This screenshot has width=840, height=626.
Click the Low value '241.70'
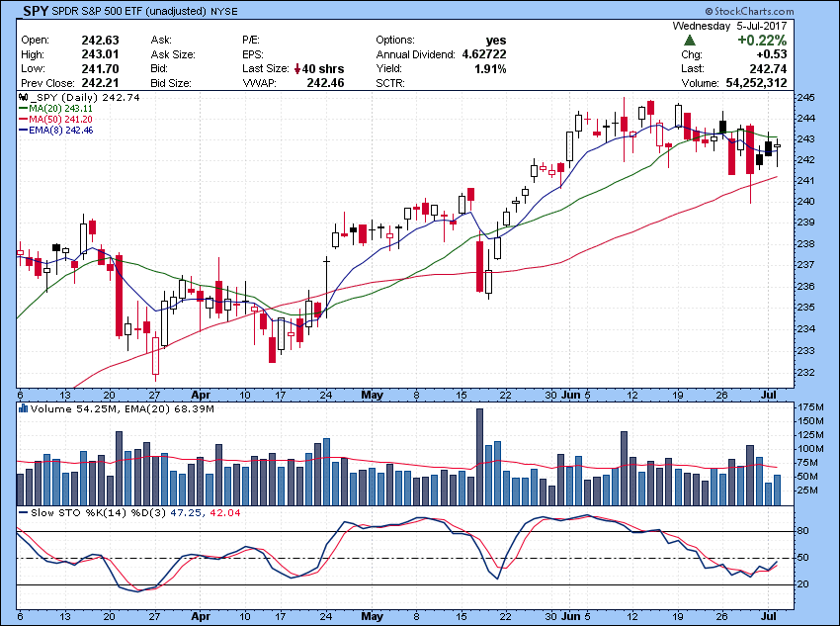100,68
